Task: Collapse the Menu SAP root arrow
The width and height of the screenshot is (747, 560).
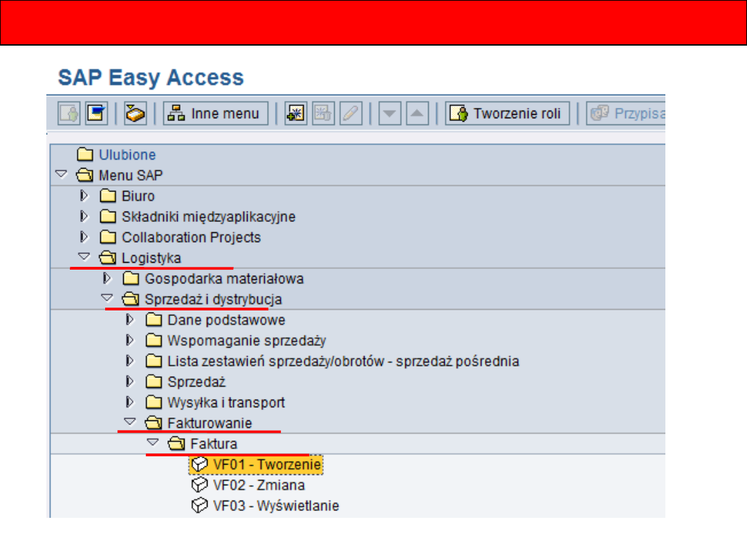Action: point(61,175)
